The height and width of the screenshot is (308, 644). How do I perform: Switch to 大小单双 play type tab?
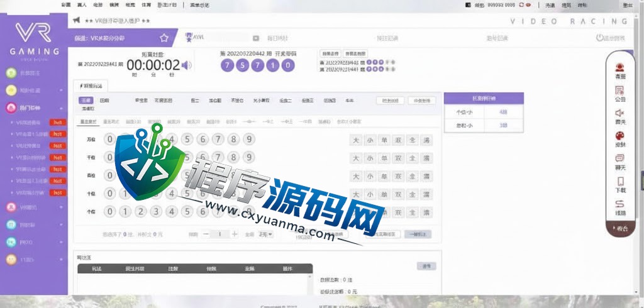click(x=261, y=100)
